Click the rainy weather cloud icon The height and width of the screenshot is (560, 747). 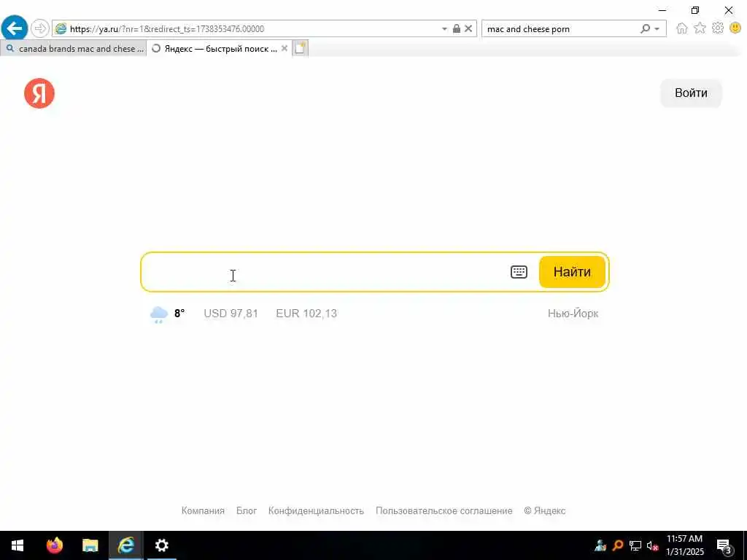click(x=159, y=314)
